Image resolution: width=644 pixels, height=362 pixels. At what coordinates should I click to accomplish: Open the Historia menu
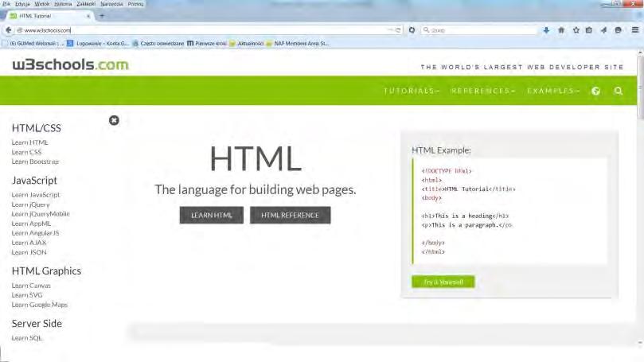(x=63, y=4)
